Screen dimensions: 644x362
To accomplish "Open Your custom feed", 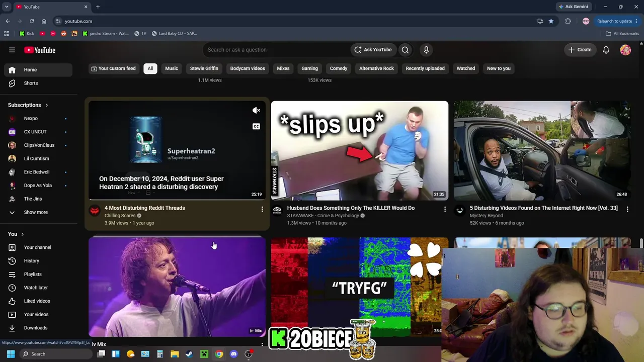I will tap(113, 68).
